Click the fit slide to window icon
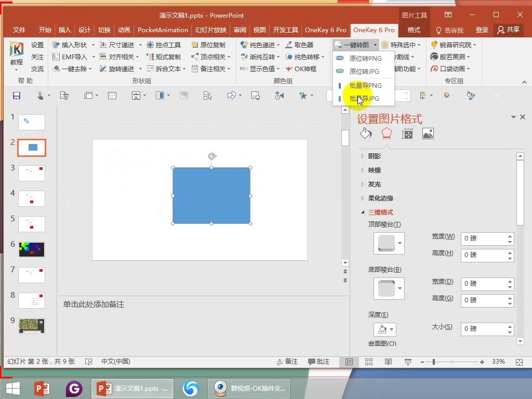This screenshot has height=399, width=532. coord(519,362)
